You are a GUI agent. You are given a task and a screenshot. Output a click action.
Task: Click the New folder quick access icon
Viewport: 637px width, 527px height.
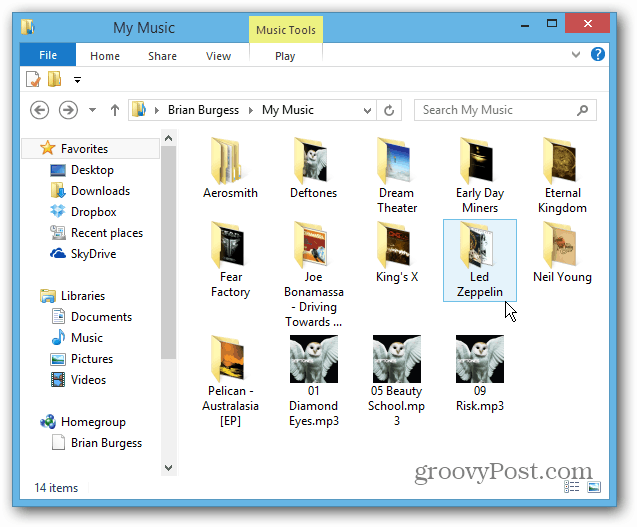pos(54,79)
